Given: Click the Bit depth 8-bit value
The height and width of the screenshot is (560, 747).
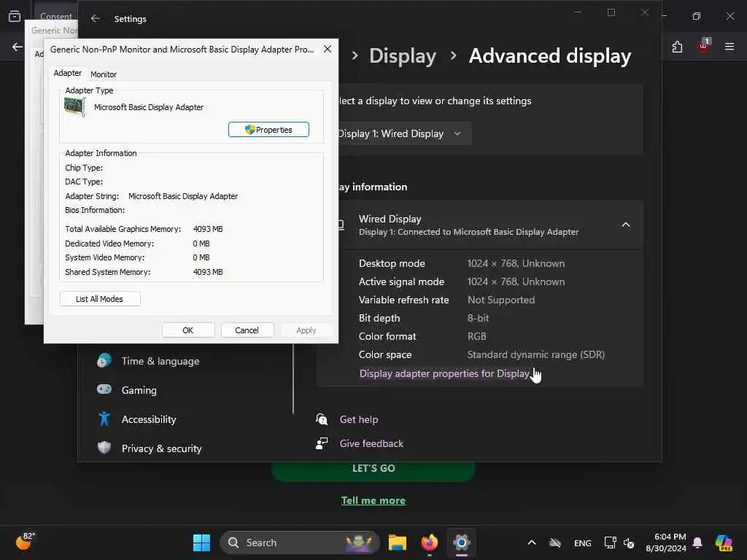Looking at the screenshot, I should 478,318.
